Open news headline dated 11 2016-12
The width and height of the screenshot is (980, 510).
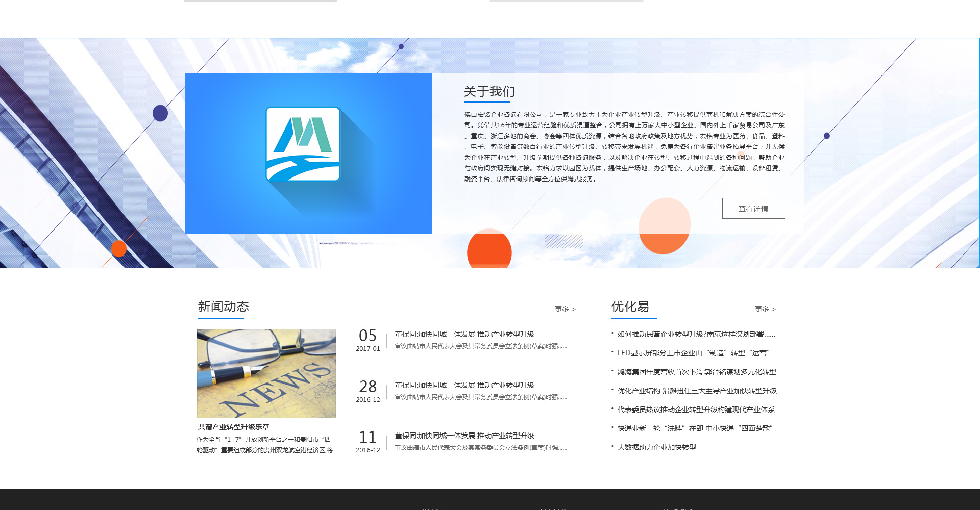464,436
